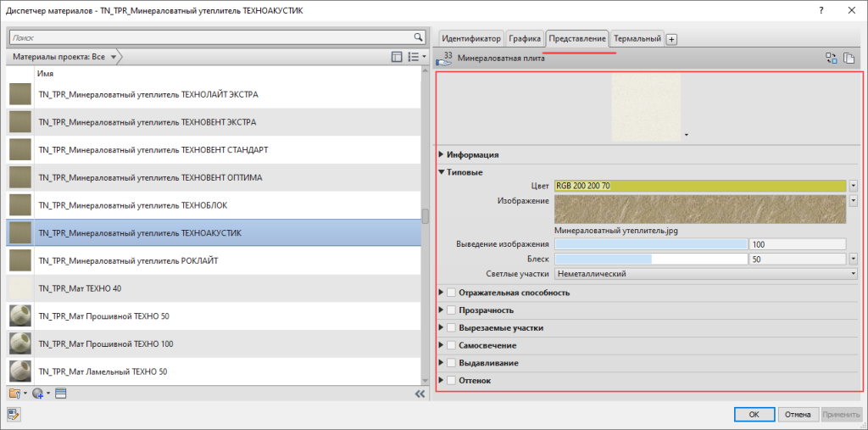The height and width of the screenshot is (430, 868).
Task: Enable Самосвечение checkbox
Action: [x=451, y=345]
